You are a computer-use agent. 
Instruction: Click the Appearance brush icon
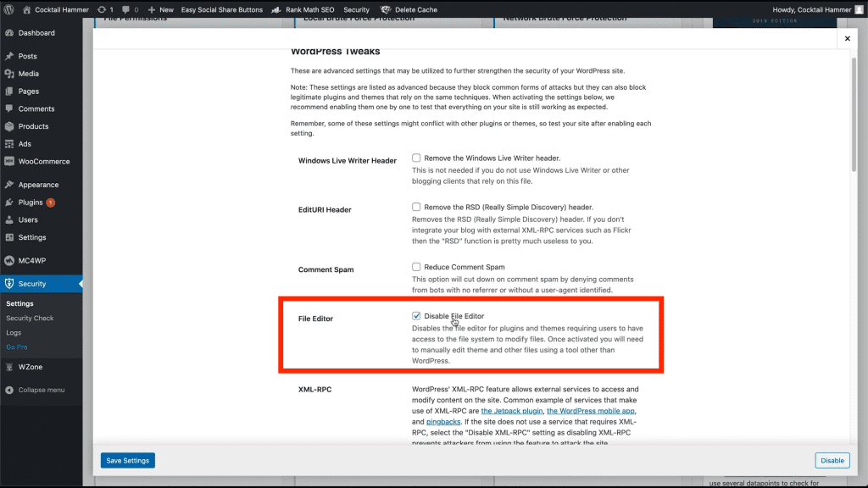click(x=9, y=184)
